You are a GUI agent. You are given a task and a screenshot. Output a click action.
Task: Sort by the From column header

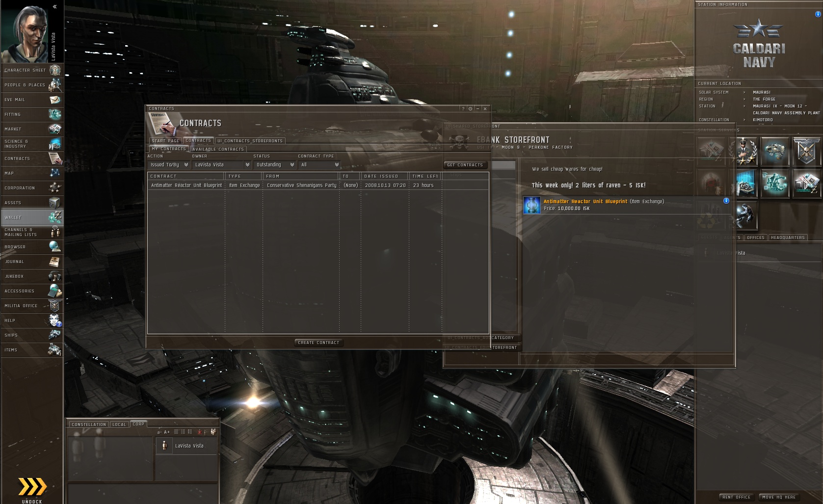301,176
